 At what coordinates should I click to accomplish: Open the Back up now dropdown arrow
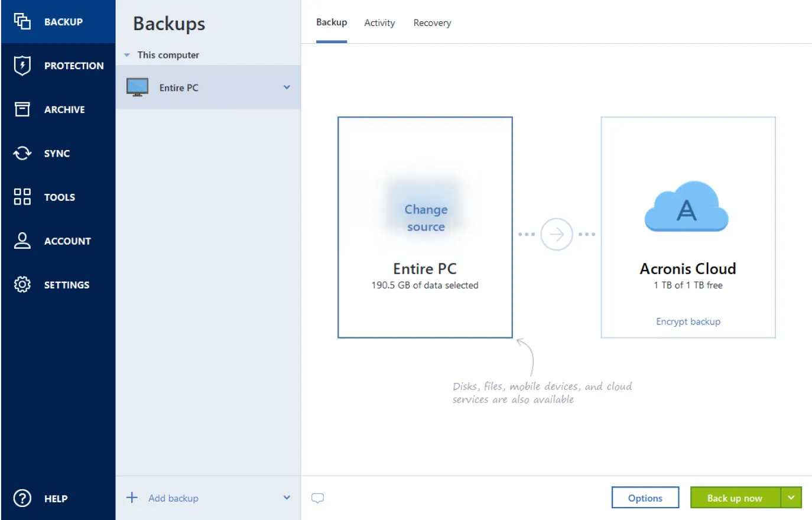click(x=791, y=498)
